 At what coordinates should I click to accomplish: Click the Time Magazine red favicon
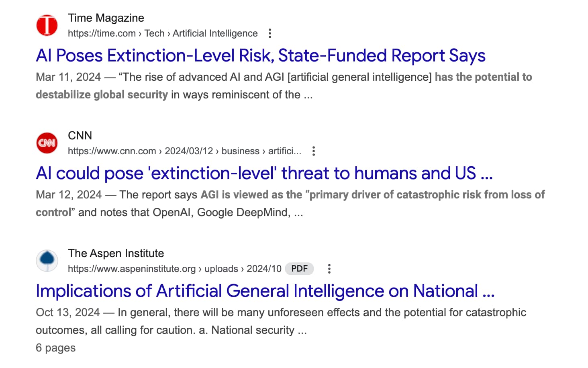[47, 25]
